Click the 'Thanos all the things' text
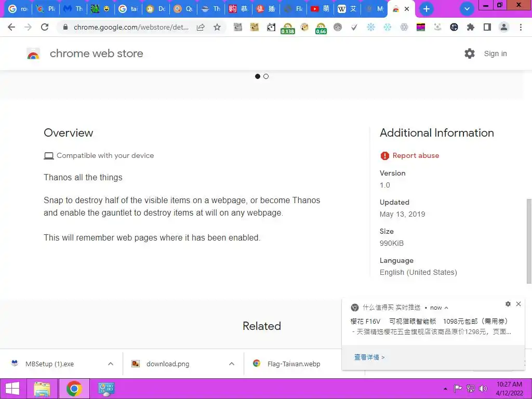Viewport: 532px width, 399px height. click(83, 178)
